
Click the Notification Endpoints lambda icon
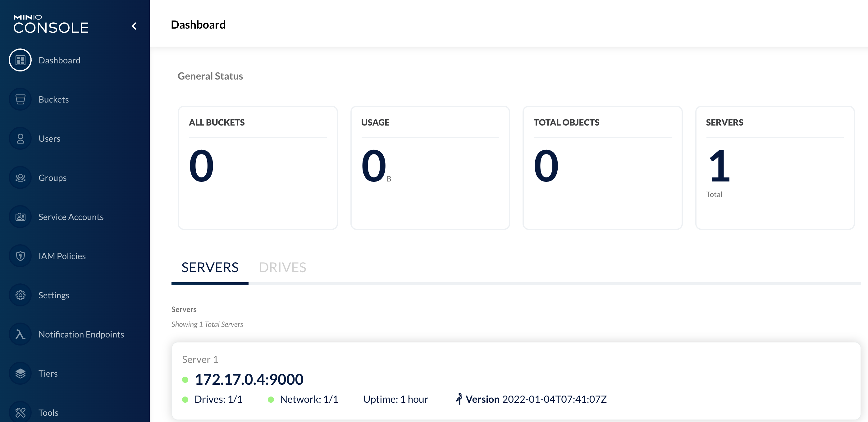tap(20, 334)
